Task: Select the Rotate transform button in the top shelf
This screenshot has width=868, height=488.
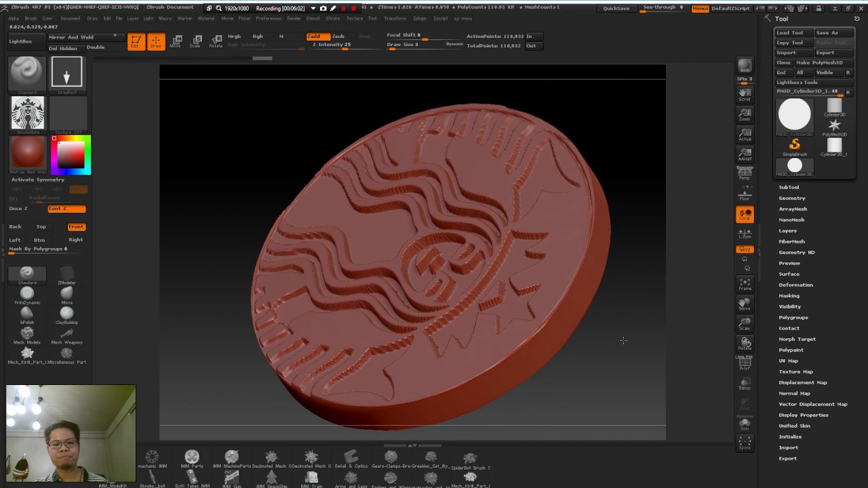Action: (x=216, y=41)
